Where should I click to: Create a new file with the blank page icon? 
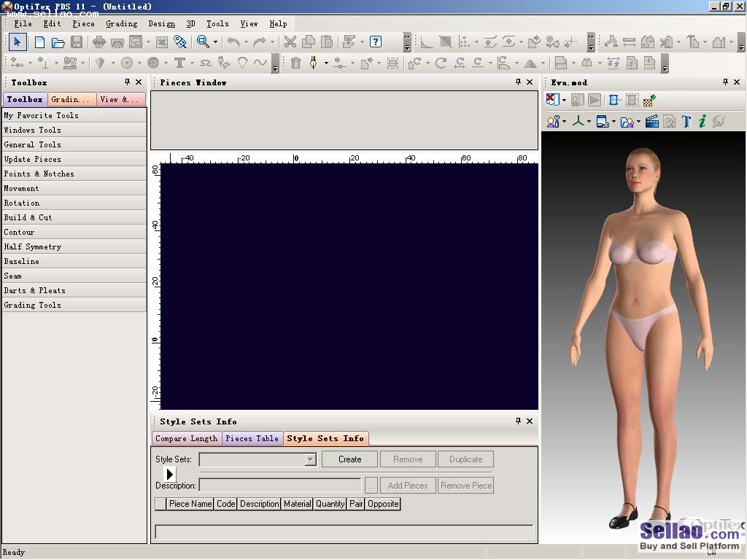tap(39, 42)
